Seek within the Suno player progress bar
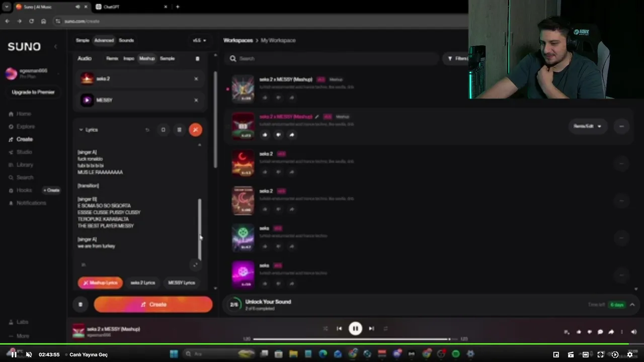 click(x=355, y=339)
